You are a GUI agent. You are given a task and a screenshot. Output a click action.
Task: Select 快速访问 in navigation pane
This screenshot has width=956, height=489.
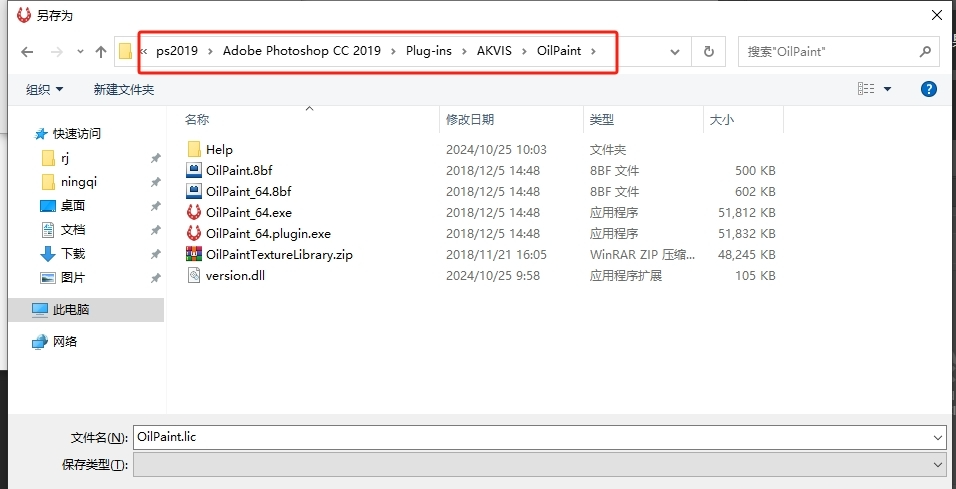pyautogui.click(x=77, y=134)
